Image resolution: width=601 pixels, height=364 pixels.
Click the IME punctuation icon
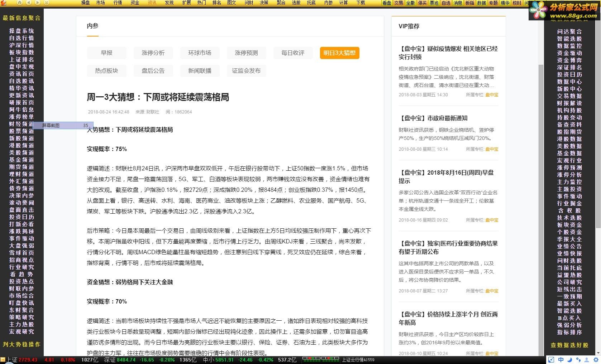[x=579, y=360]
